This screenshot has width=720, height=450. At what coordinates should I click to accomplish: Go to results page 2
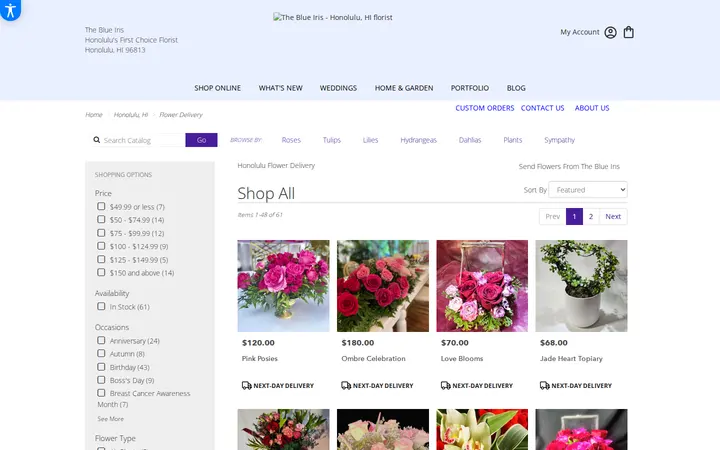(591, 216)
